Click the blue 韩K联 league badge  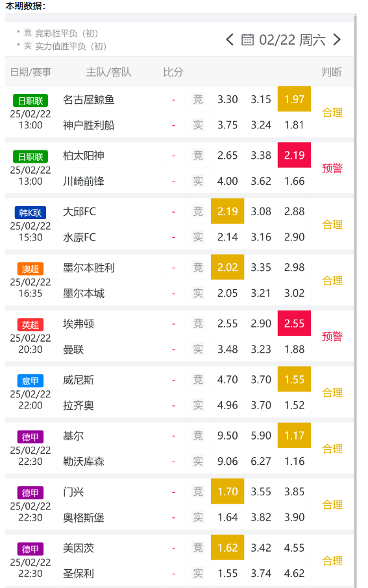(x=31, y=213)
